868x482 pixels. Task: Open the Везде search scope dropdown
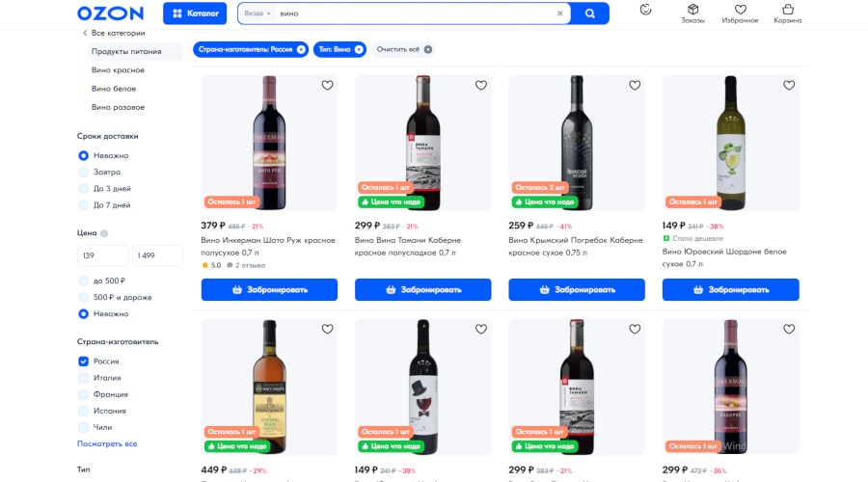[257, 13]
